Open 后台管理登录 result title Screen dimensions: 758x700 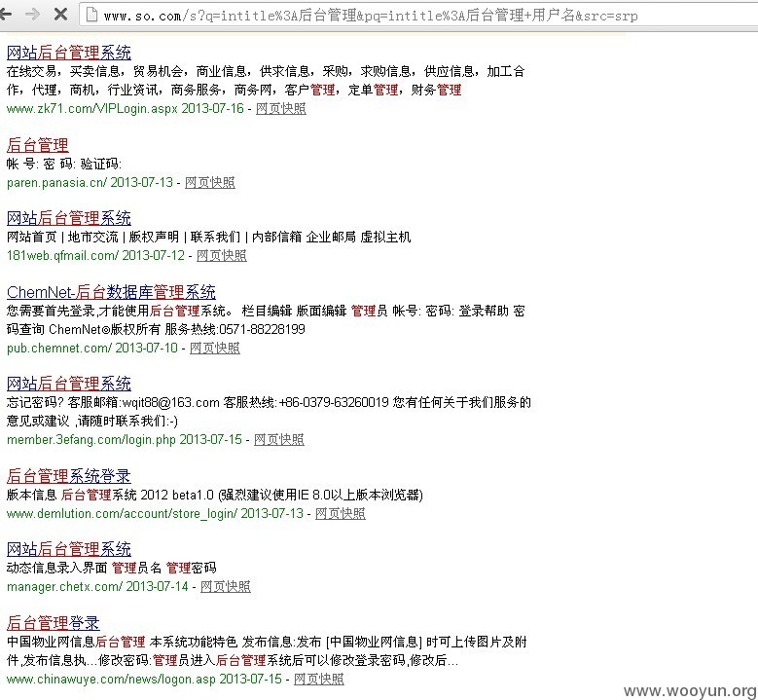coord(54,622)
